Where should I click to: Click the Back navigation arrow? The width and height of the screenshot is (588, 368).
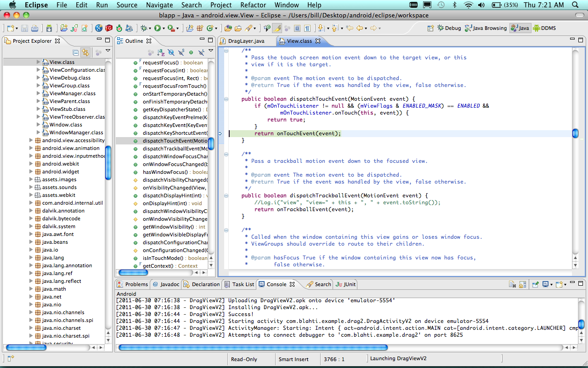pyautogui.click(x=360, y=29)
